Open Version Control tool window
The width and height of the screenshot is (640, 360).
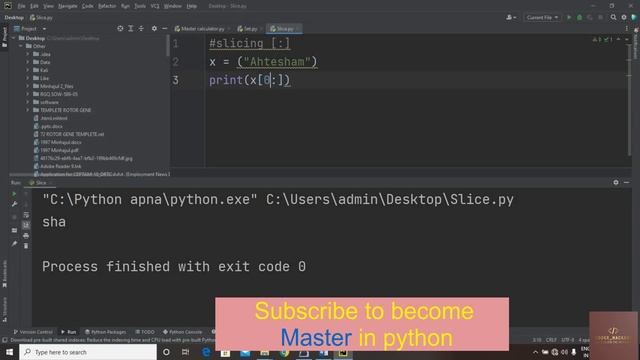tap(33, 332)
